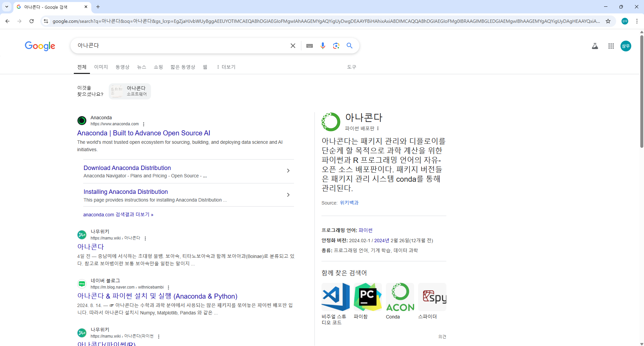644x346 pixels.
Task: Expand the 더보기 menu
Action: tap(226, 67)
